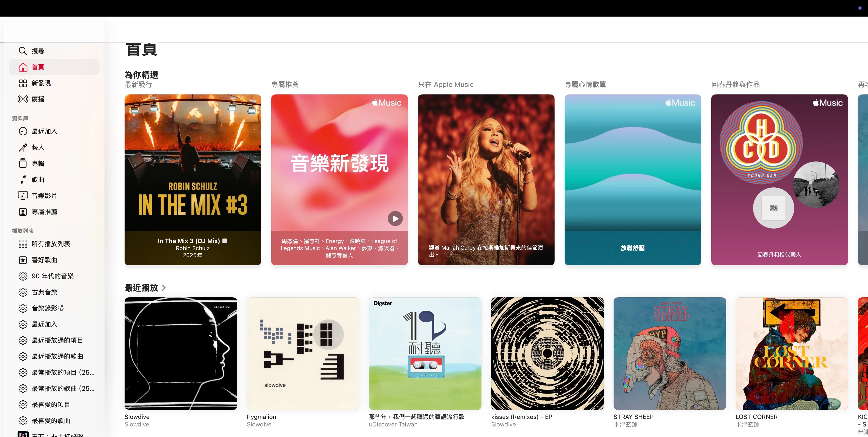Viewport: 868px width, 437px height.
Task: Open the Pygmalion album title link
Action: pyautogui.click(x=261, y=417)
